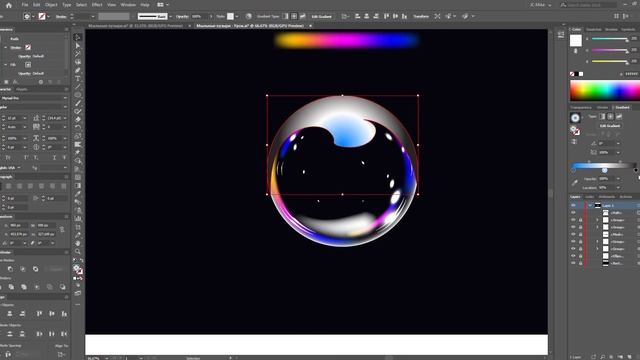
Task: Open the collapsed panel icon in right dock
Action: (561, 34)
